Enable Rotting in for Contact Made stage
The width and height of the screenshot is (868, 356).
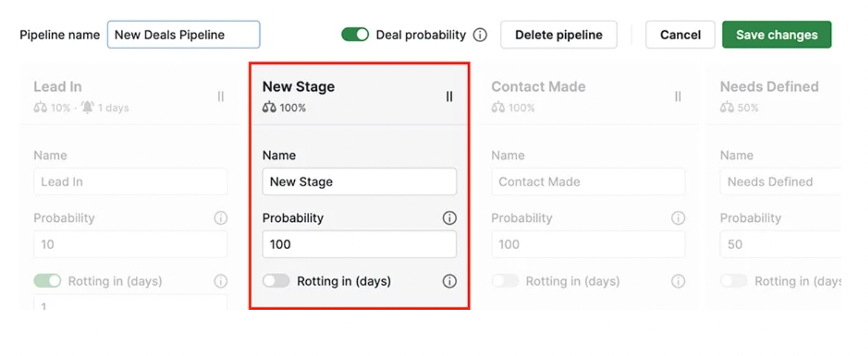tap(505, 281)
